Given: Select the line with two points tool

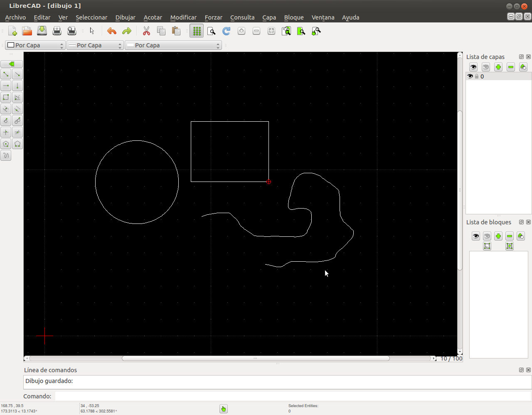Looking at the screenshot, I should (6, 74).
